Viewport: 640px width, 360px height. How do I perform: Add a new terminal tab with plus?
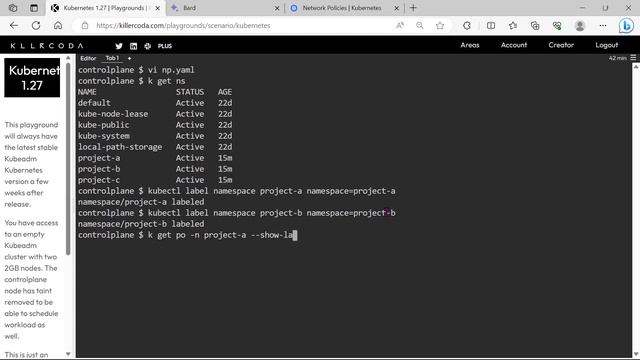click(x=129, y=58)
